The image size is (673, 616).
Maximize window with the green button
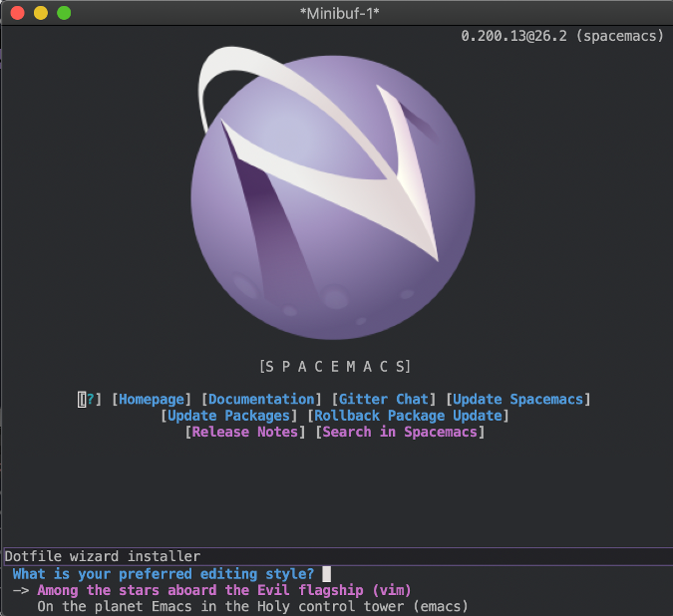tap(64, 13)
